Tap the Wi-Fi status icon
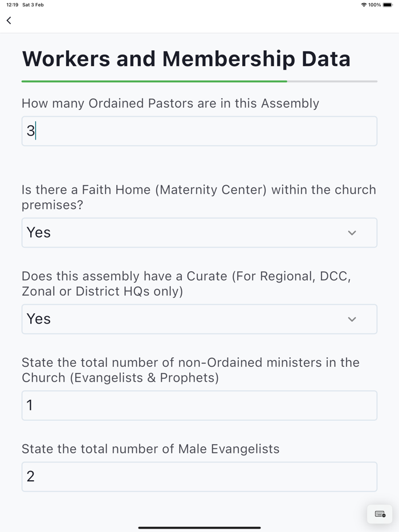The height and width of the screenshot is (532, 399). [x=364, y=5]
